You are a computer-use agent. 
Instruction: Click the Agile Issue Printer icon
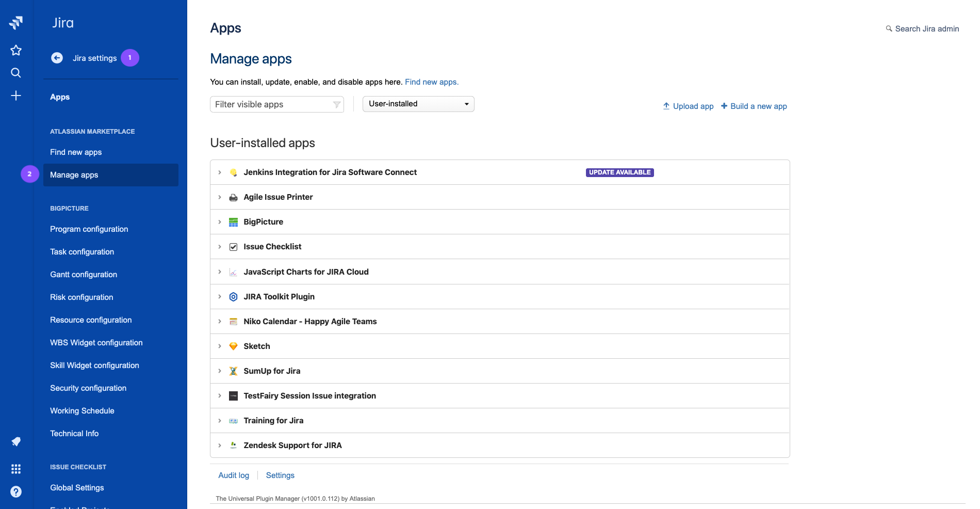coord(233,197)
